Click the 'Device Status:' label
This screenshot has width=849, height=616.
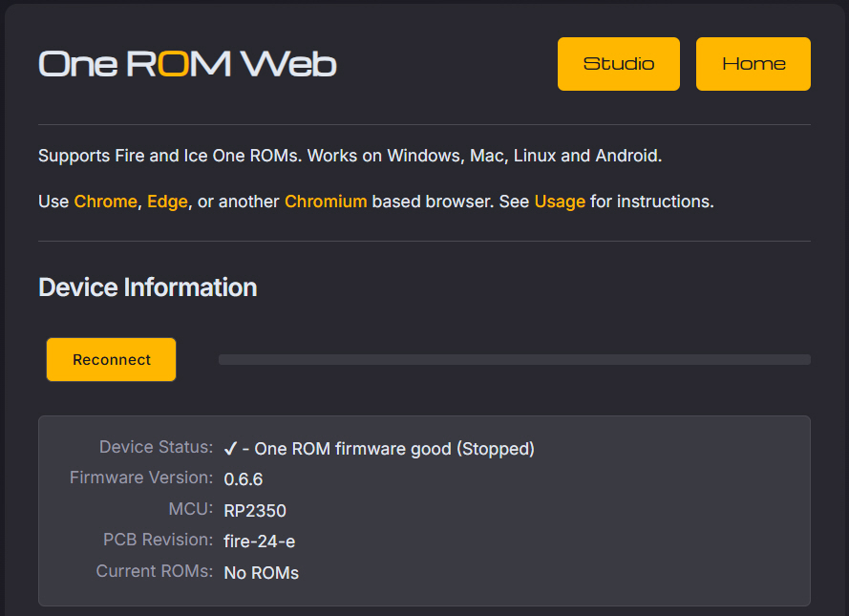156,447
